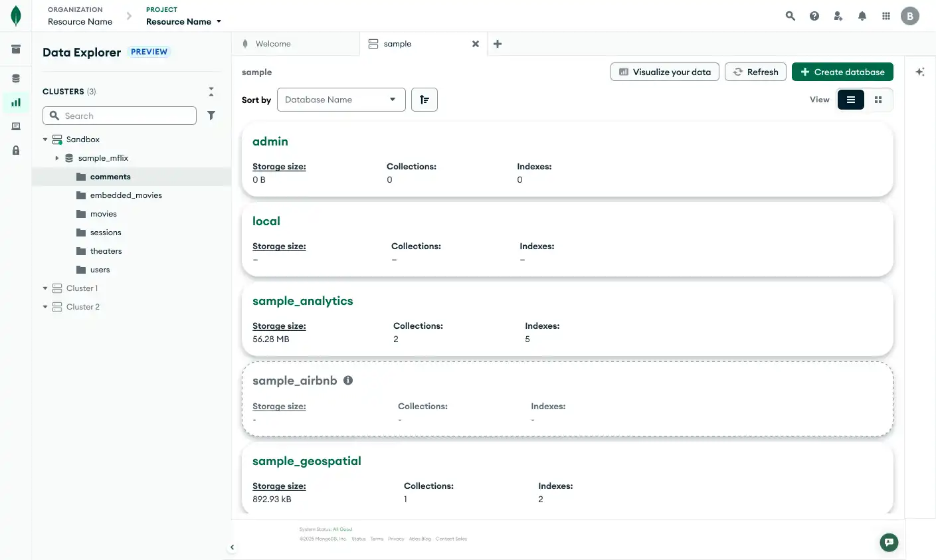Switch to grid view layout
Viewport: 936px width, 560px height.
pyautogui.click(x=878, y=99)
